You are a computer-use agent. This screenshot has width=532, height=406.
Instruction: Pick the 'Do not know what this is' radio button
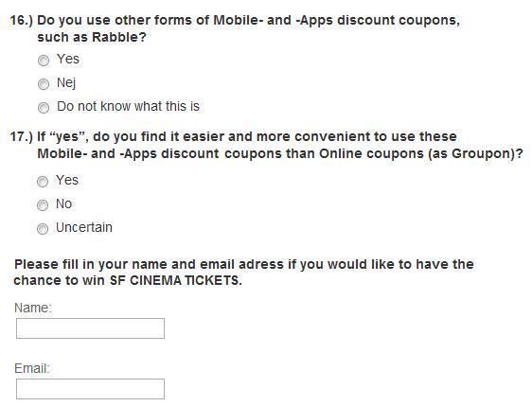pyautogui.click(x=44, y=108)
